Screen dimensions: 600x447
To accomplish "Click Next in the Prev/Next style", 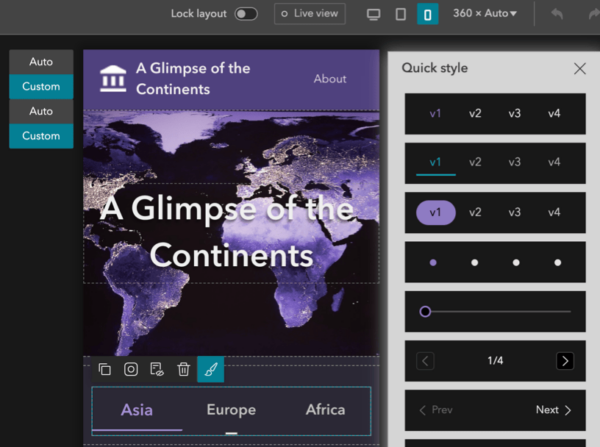I will click(x=554, y=410).
